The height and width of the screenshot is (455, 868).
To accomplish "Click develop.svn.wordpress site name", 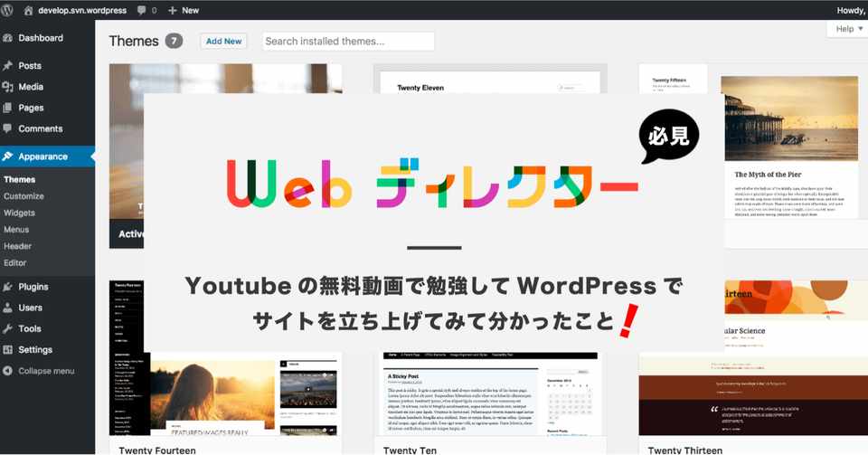I will (82, 10).
